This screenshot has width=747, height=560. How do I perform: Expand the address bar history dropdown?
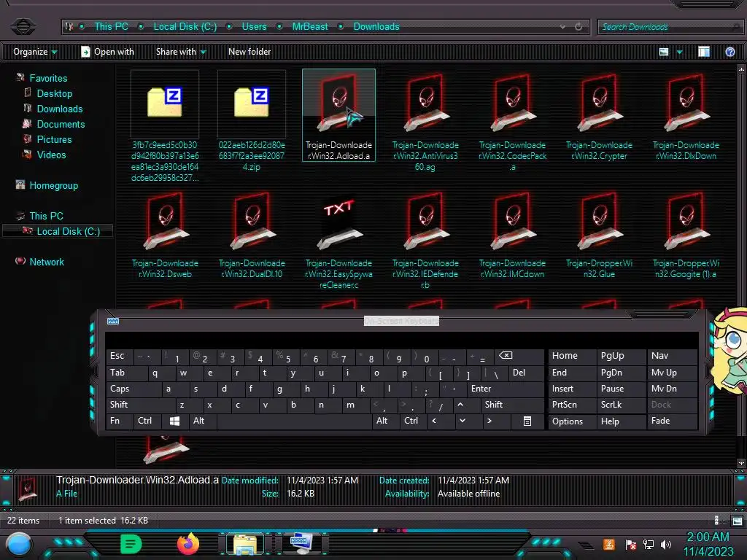(562, 27)
